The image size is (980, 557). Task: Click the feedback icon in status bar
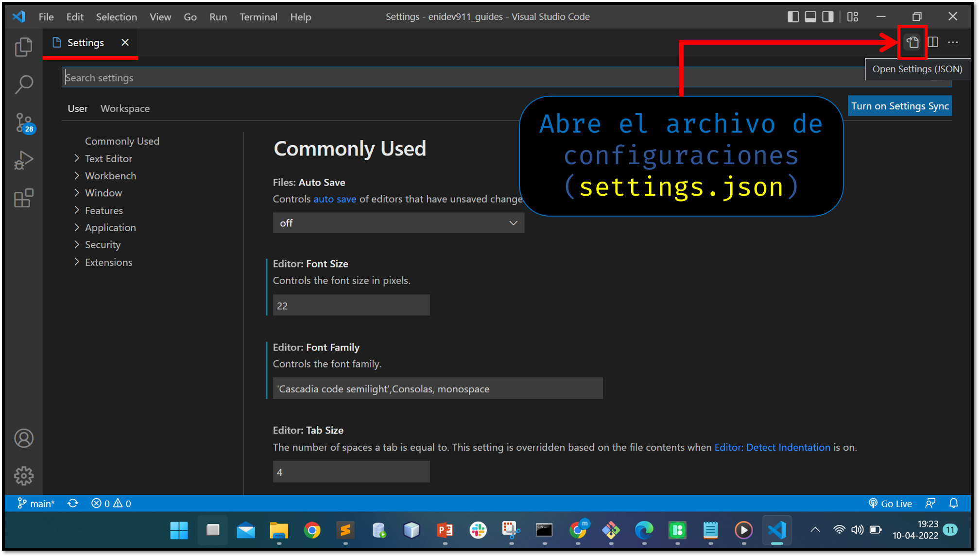[930, 504]
